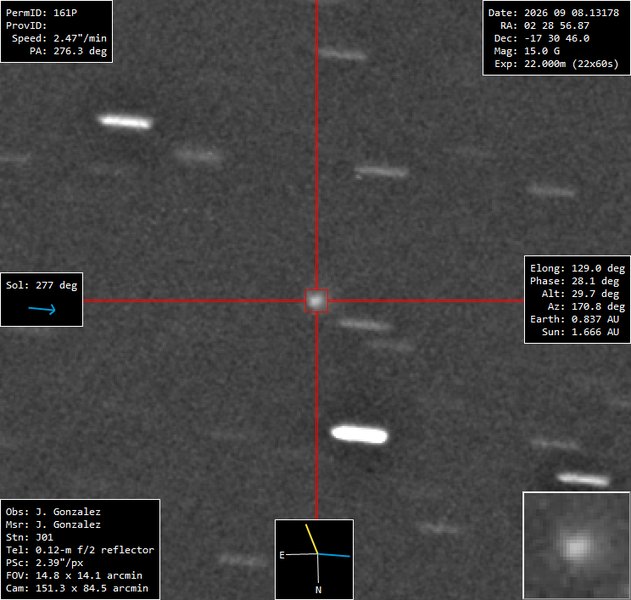Click the Stn: J01 line

coord(29,537)
